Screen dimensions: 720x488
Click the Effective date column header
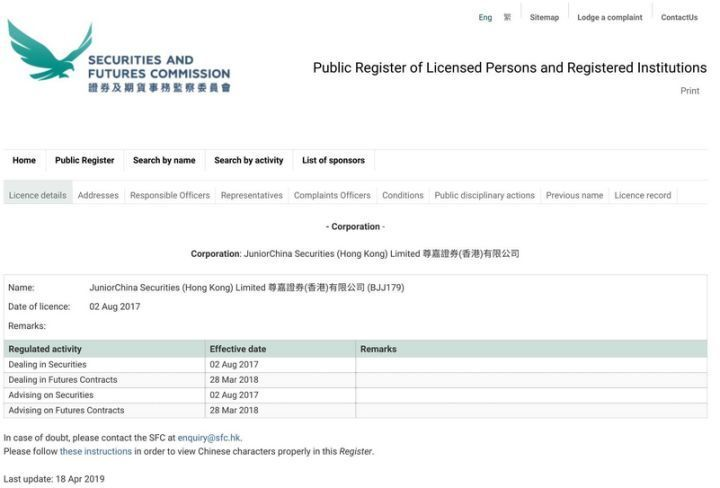click(x=280, y=349)
